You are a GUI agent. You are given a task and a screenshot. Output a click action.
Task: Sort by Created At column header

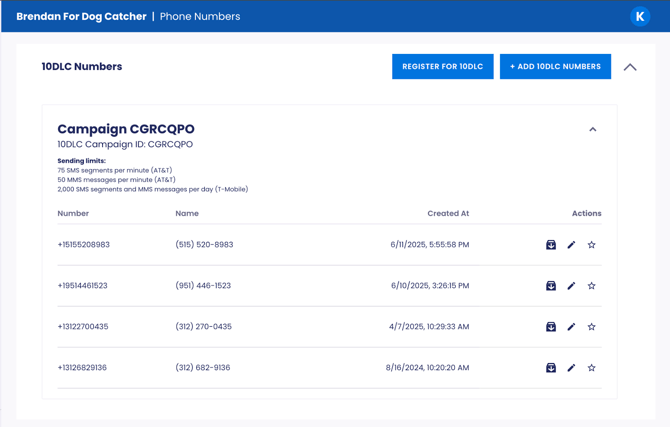[x=448, y=213]
